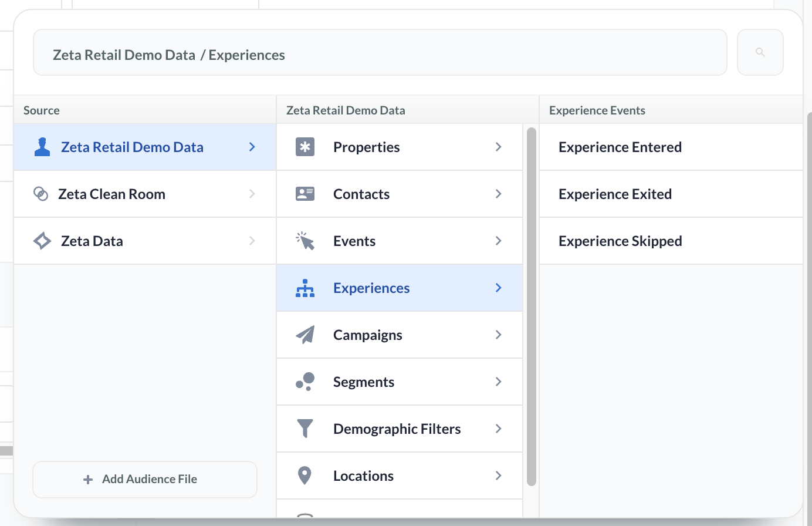
Task: Choose Experience Exited event
Action: (x=671, y=194)
